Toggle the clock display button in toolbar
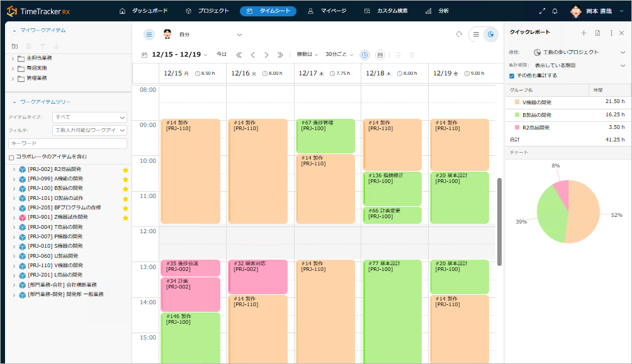Image resolution: width=632 pixels, height=364 pixels. (364, 55)
